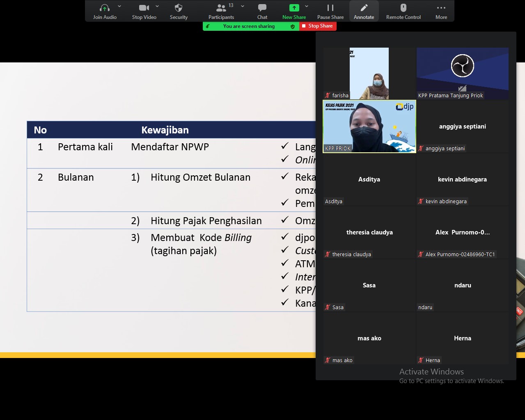
Task: Open the Participants list
Action: point(221,8)
